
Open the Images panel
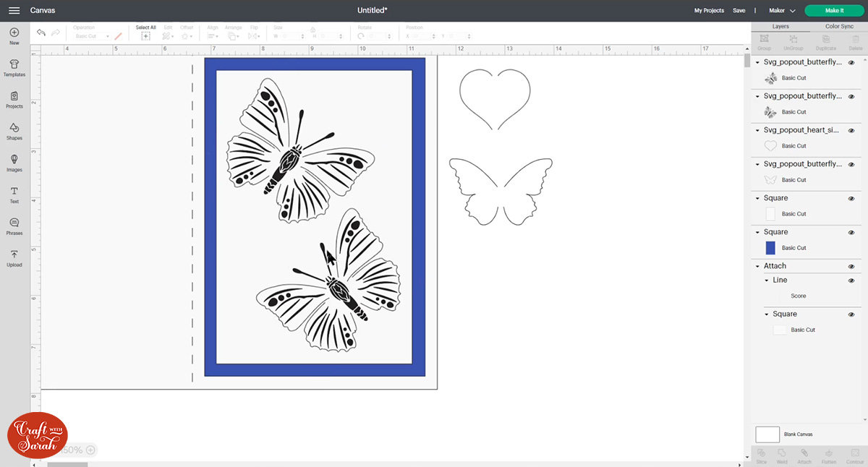(x=14, y=163)
